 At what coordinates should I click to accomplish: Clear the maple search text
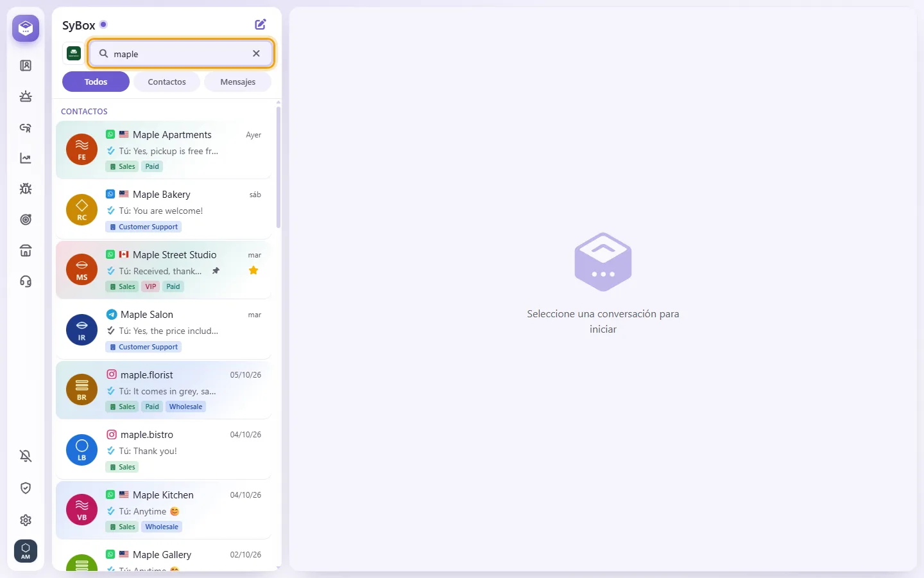click(256, 53)
